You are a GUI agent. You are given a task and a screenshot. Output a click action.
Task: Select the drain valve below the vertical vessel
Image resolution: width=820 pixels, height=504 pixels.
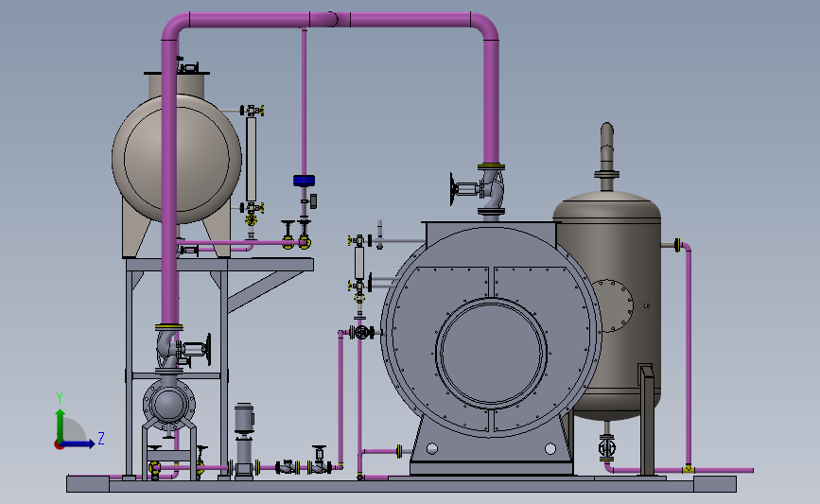(606, 447)
